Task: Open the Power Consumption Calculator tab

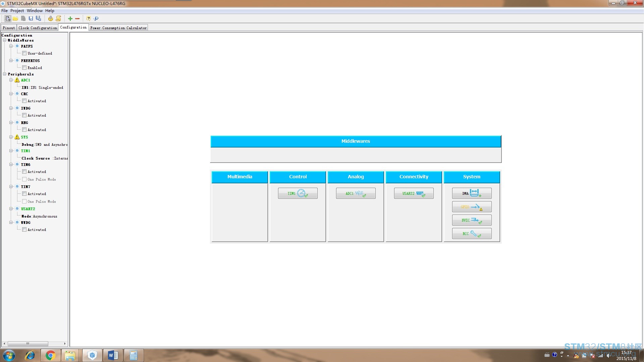Action: coord(118,28)
